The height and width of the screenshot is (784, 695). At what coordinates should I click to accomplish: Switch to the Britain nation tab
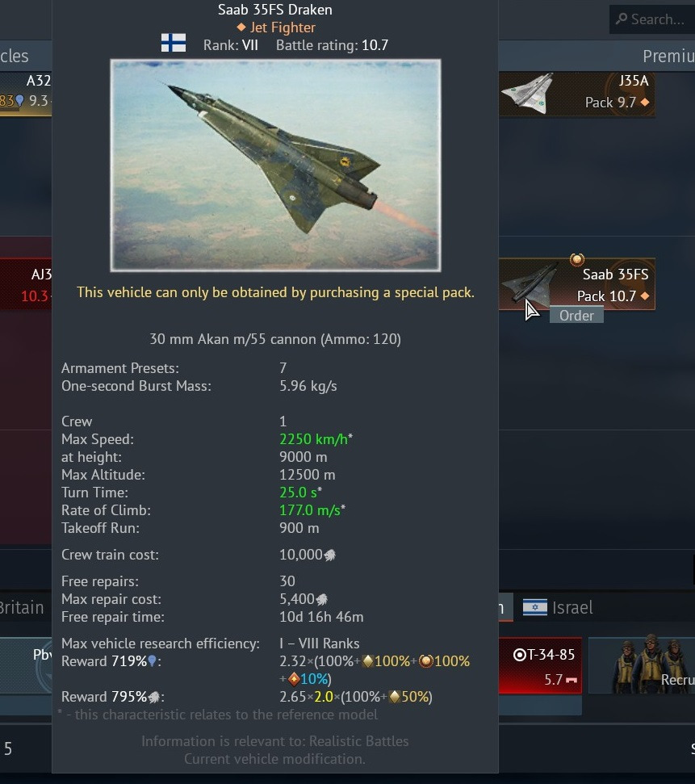click(22, 607)
